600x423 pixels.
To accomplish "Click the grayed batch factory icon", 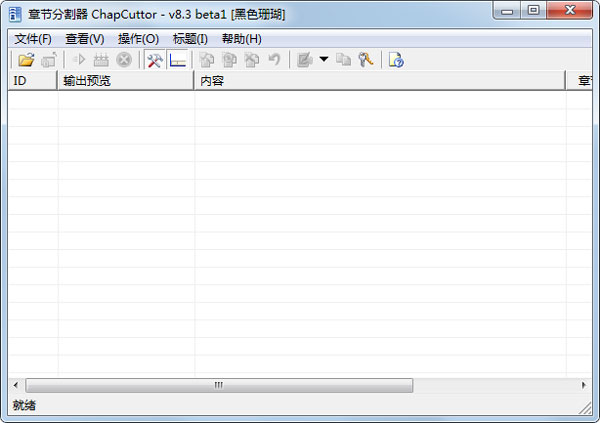I will coord(101,60).
